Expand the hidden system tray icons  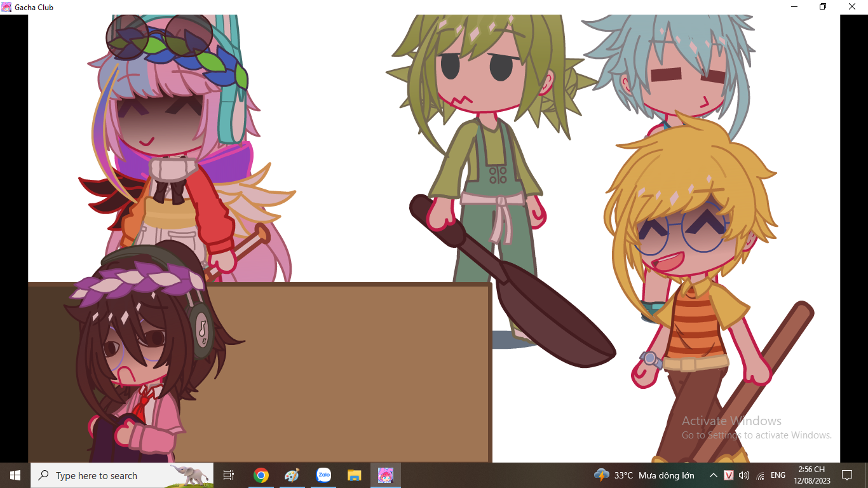coord(714,475)
